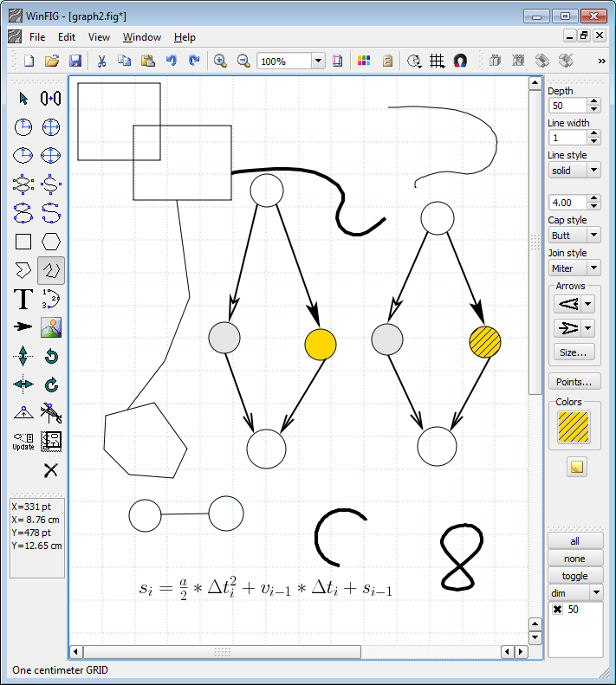
Task: Click the insert picture tool
Action: (x=51, y=327)
